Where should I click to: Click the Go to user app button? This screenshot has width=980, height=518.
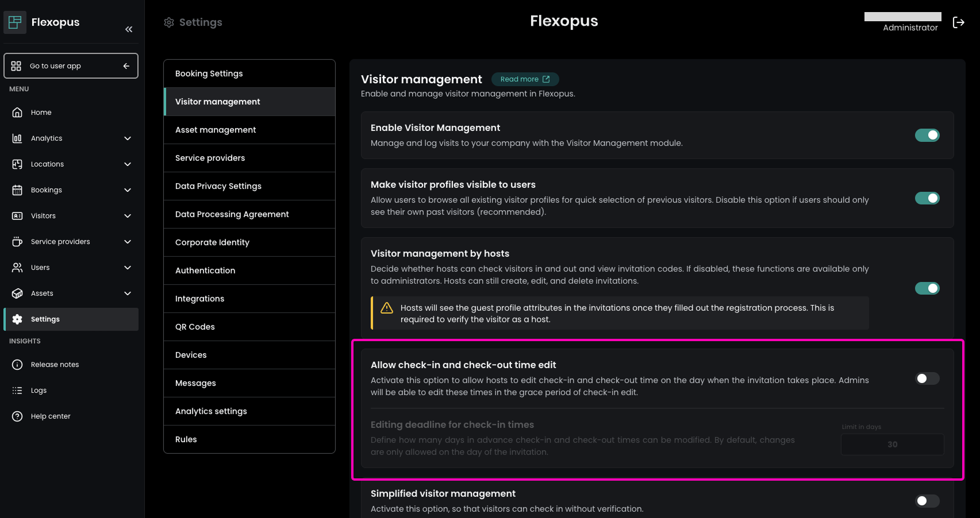(71, 66)
